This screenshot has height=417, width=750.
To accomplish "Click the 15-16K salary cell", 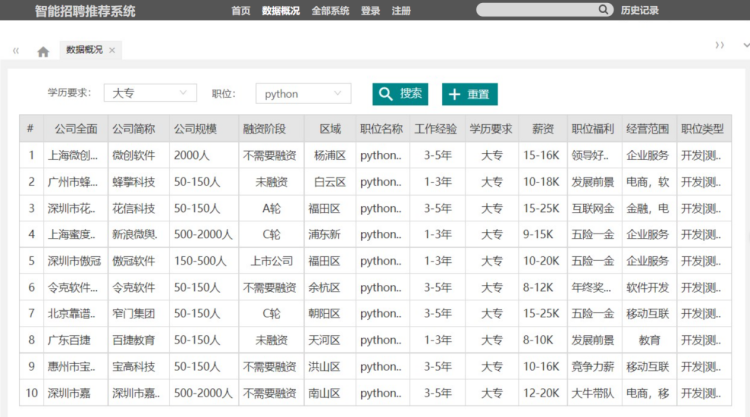I will point(541,155).
